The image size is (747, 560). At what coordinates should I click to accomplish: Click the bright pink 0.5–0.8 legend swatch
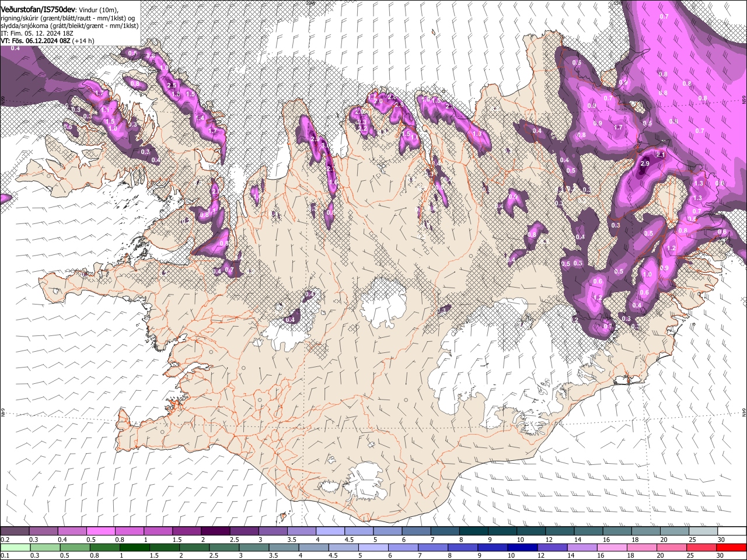[101, 531]
